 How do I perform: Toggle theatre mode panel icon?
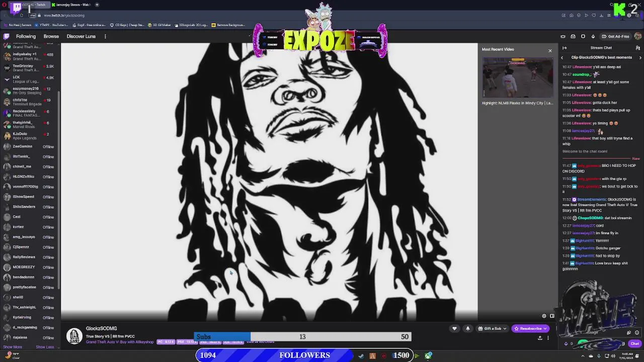pos(552,316)
